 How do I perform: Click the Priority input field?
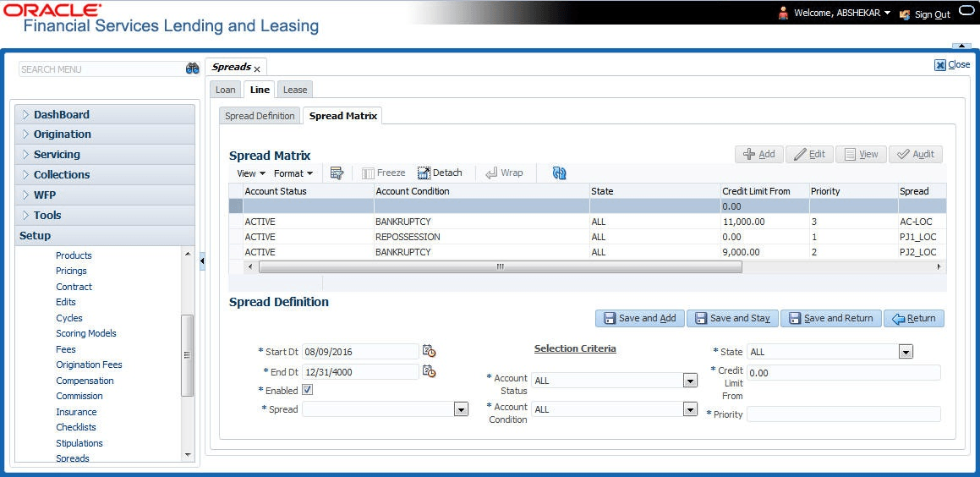pyautogui.click(x=844, y=414)
